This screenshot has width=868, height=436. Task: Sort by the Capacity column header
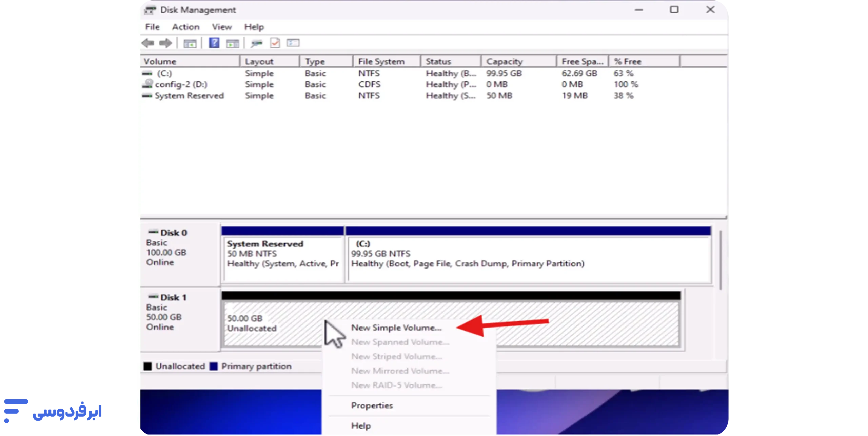[x=504, y=62]
